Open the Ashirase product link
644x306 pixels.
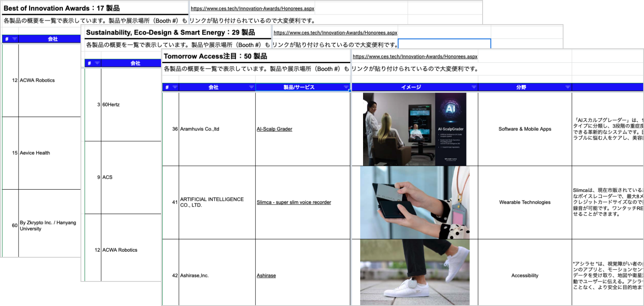pos(266,276)
